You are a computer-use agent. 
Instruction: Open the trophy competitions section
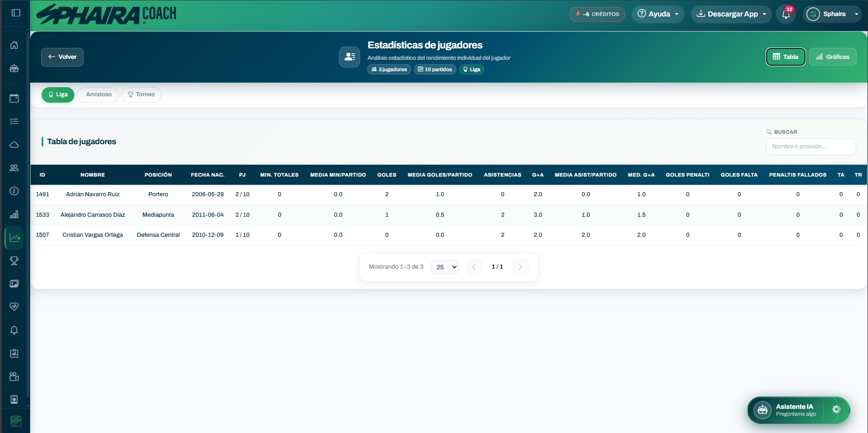click(x=14, y=261)
